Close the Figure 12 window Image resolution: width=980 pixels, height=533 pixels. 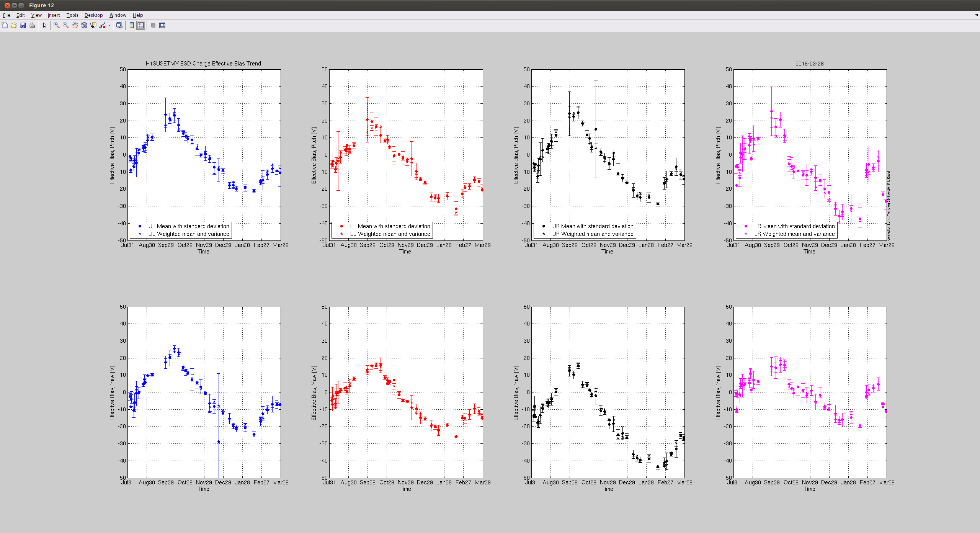pyautogui.click(x=7, y=5)
